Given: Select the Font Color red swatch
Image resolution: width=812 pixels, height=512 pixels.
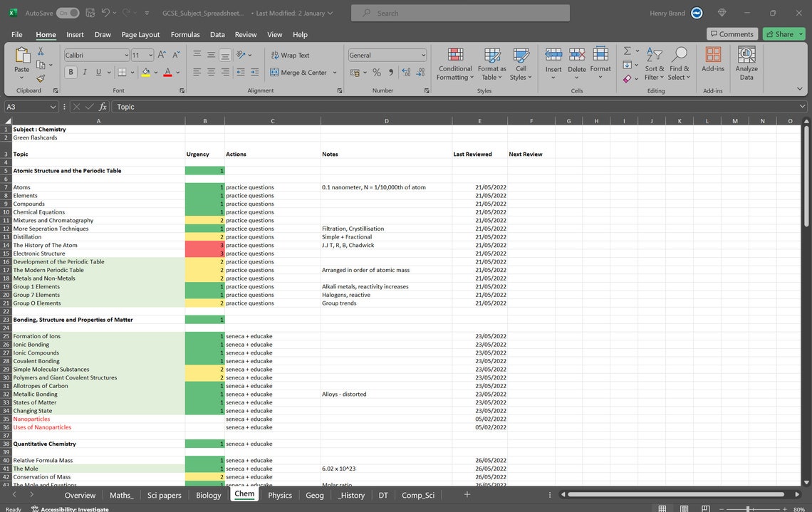Looking at the screenshot, I should 168,72.
